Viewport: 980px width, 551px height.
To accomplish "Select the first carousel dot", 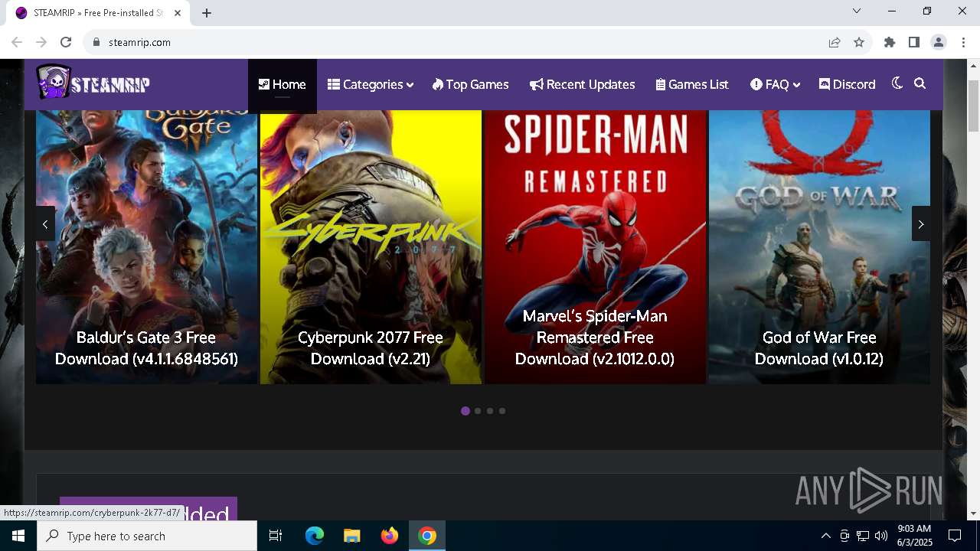I will pos(465,411).
